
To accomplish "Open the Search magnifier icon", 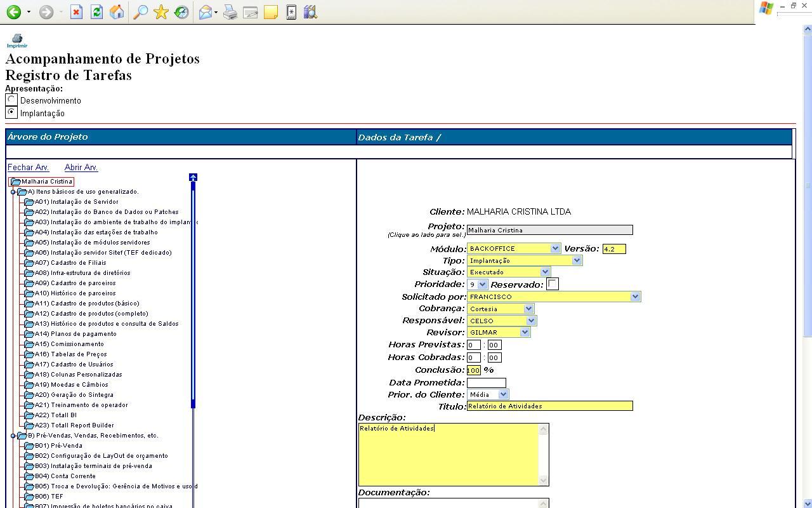I will [x=141, y=12].
